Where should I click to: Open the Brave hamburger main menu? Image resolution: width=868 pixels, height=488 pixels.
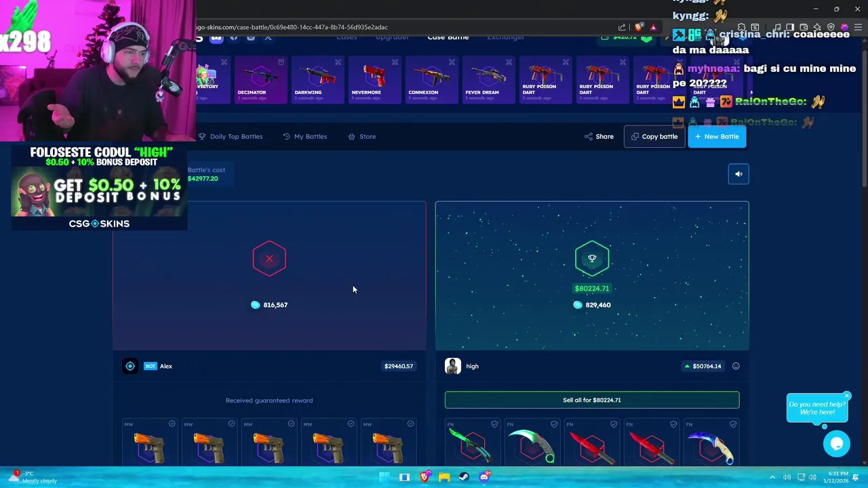point(858,27)
